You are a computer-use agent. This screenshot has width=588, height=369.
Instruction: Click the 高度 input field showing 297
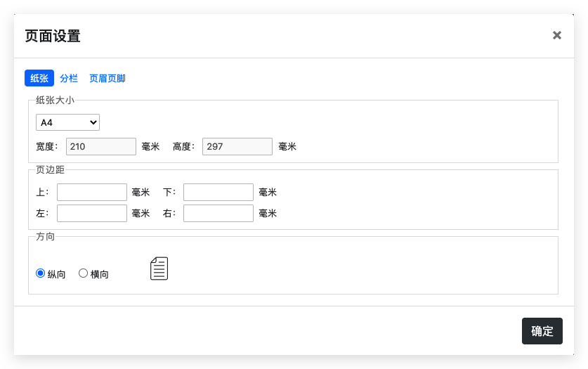coord(237,146)
